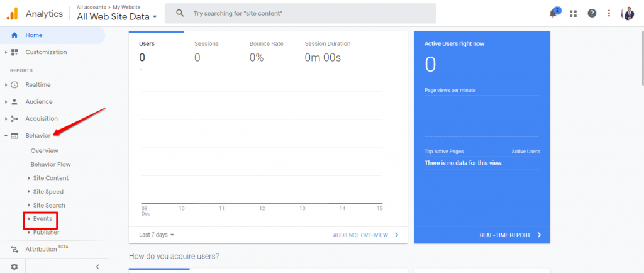Open the All Web Site Data dropdown

click(116, 17)
